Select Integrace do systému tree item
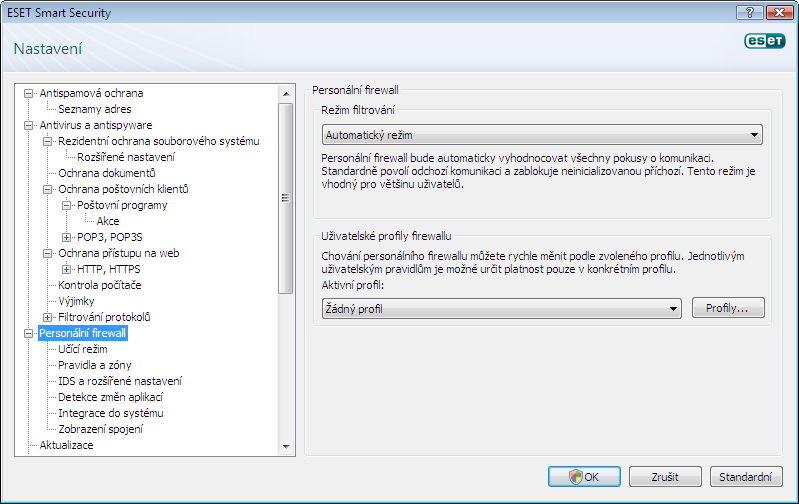 pyautogui.click(x=111, y=413)
